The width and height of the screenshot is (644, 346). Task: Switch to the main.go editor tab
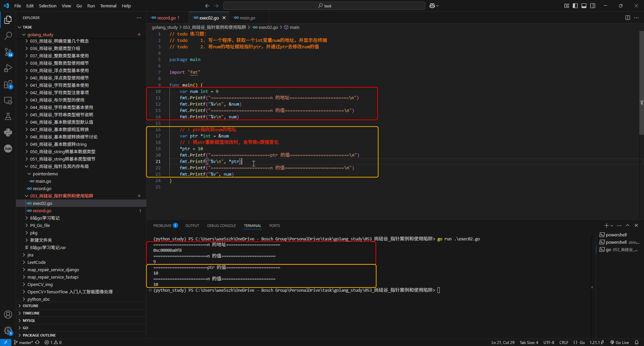(248, 18)
